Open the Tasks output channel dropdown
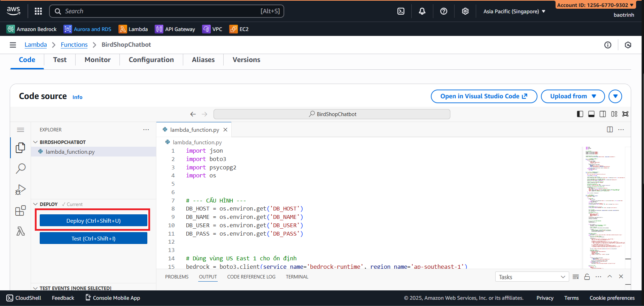Image resolution: width=644 pixels, height=306 pixels. point(532,277)
